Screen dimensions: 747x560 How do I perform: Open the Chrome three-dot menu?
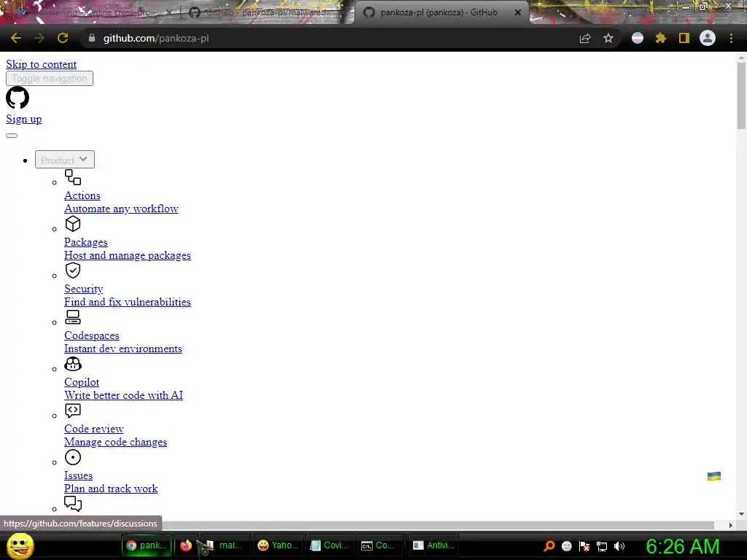[731, 38]
